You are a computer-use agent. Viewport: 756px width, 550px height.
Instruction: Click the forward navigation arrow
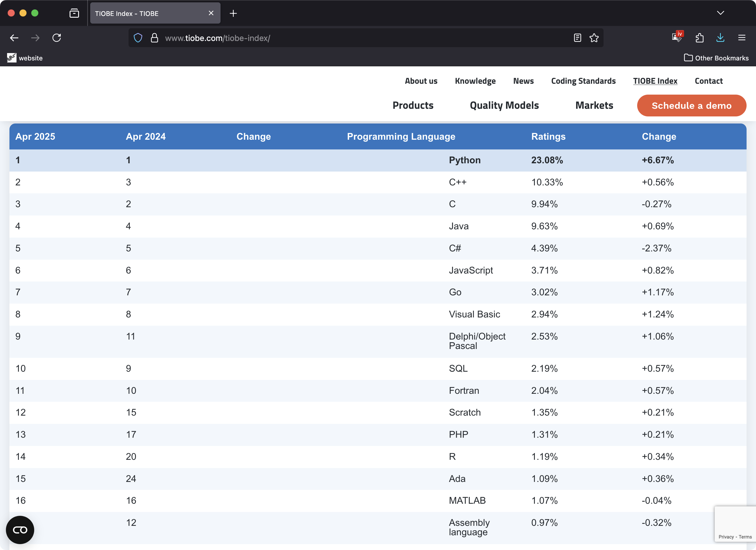[35, 38]
